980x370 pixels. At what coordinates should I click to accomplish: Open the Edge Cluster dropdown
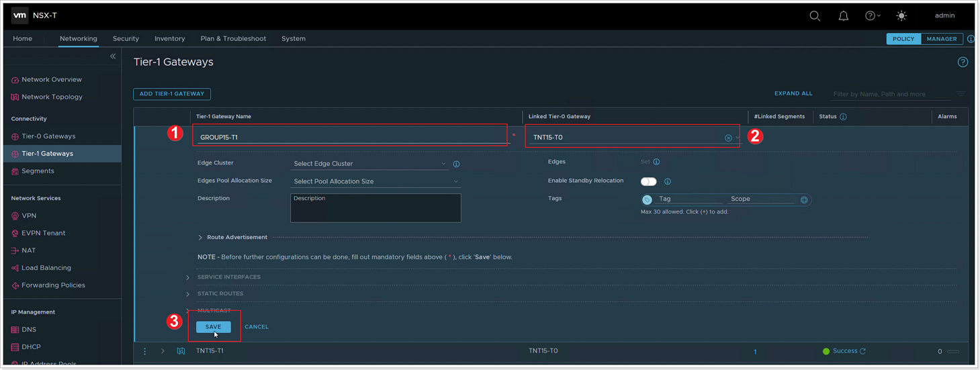370,164
